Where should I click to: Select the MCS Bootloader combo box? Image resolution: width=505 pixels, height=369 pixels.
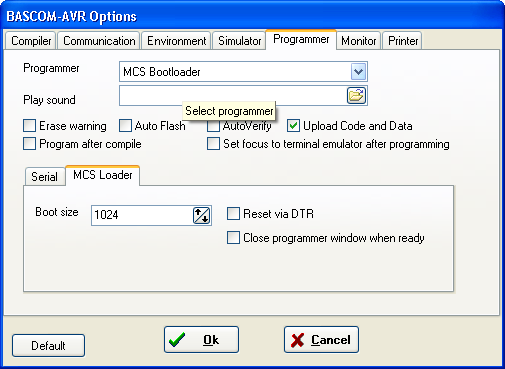tap(243, 71)
